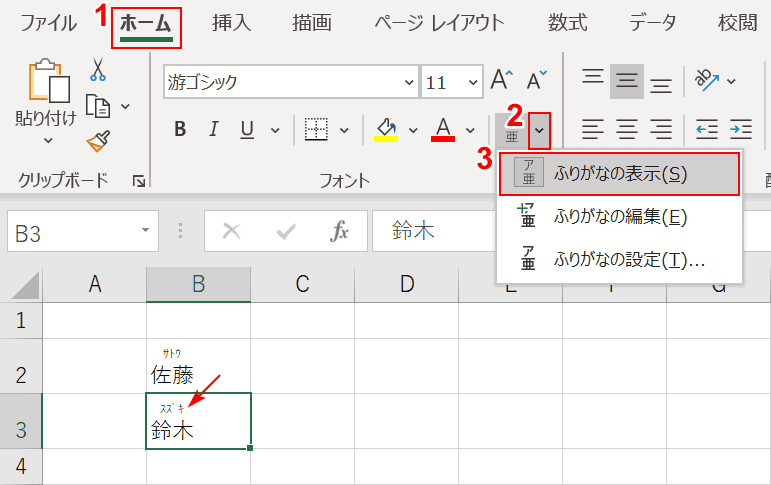This screenshot has height=485, width=771.
Task: Choose ふりがなの編集(E) menu item
Action: (x=620, y=216)
